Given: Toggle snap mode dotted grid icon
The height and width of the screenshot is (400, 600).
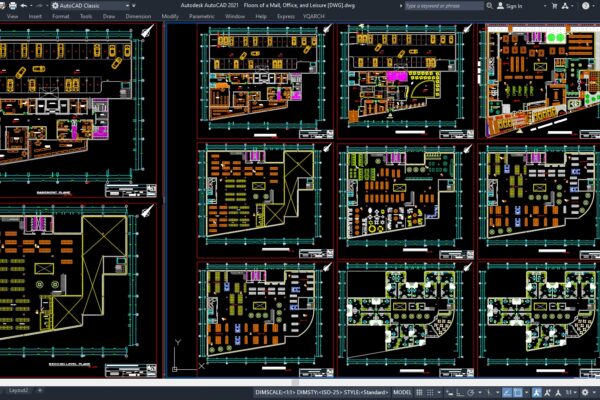Looking at the screenshot, I should click(x=430, y=392).
